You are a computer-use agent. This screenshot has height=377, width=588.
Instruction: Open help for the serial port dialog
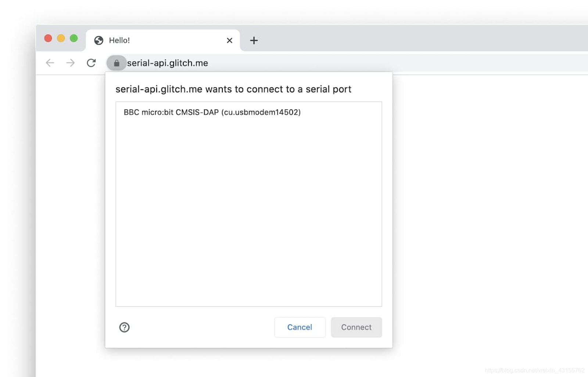pyautogui.click(x=124, y=327)
